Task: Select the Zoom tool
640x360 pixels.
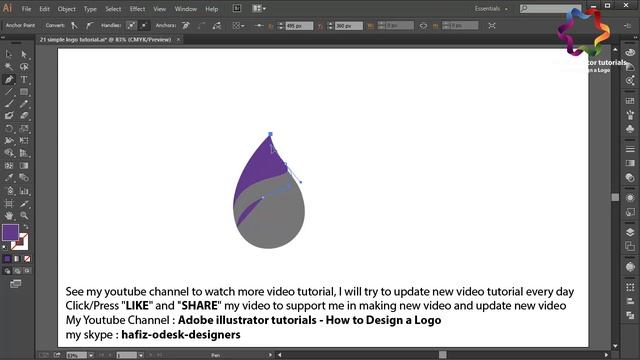Action: 24,216
